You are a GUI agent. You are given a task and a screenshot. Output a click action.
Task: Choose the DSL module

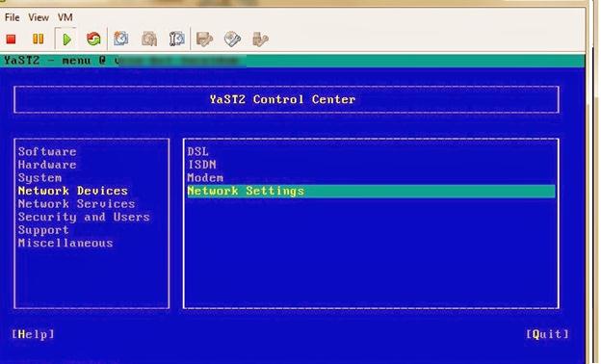[x=197, y=152]
